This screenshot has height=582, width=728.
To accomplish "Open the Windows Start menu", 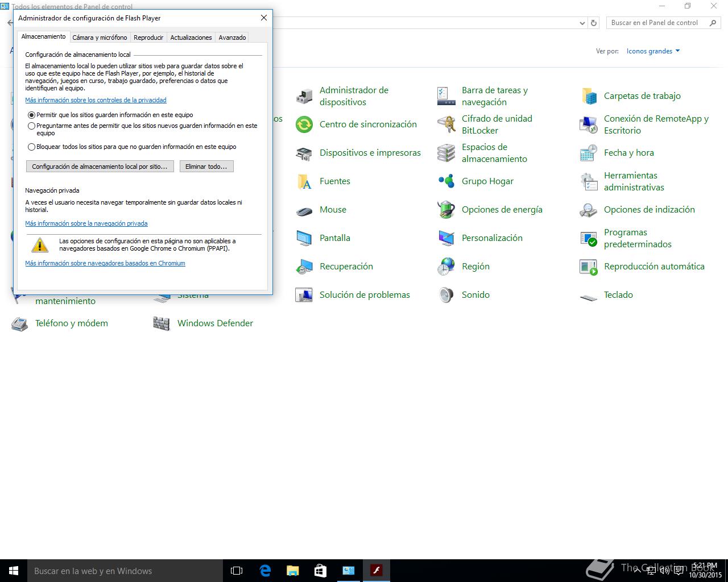I will point(14,571).
